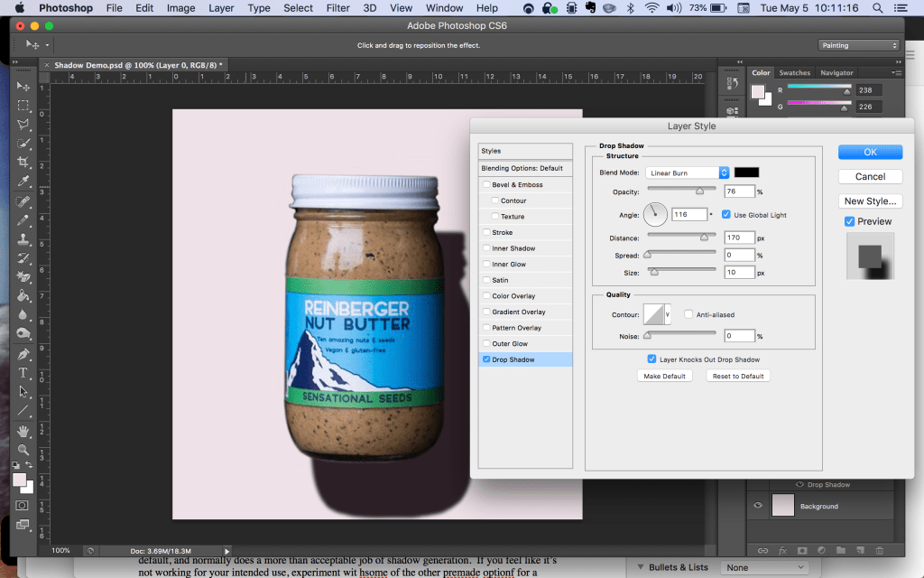Click the Make Default button
Screen dimensions: 924x578
(x=665, y=376)
